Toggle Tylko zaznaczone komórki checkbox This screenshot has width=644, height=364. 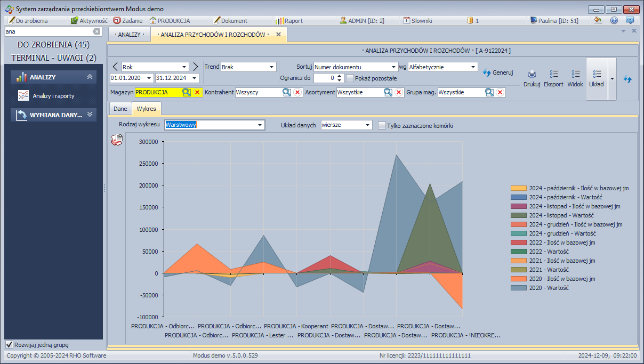382,126
